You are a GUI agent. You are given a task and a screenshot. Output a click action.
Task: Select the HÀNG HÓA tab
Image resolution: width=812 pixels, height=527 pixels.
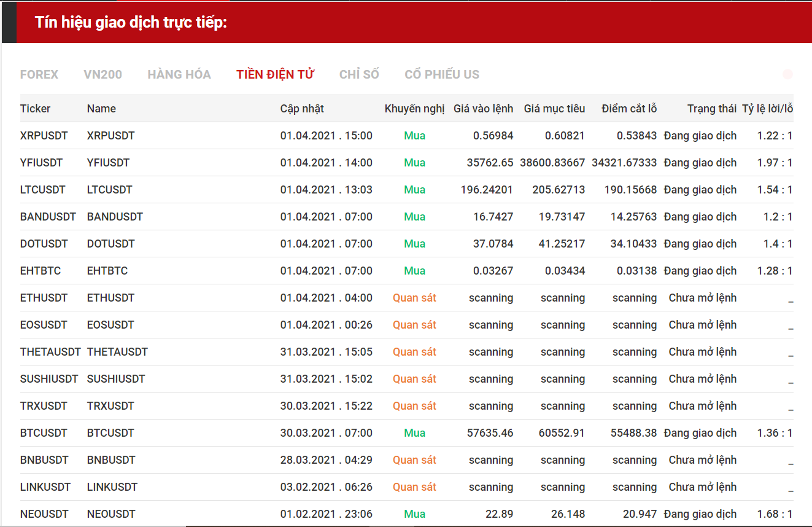(179, 74)
